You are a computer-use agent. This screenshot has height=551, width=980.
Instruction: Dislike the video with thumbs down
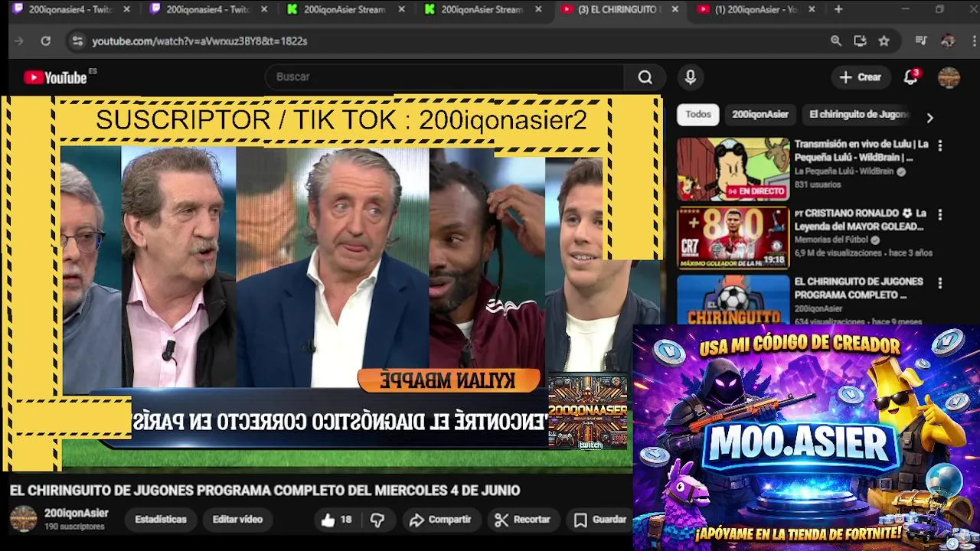377,520
